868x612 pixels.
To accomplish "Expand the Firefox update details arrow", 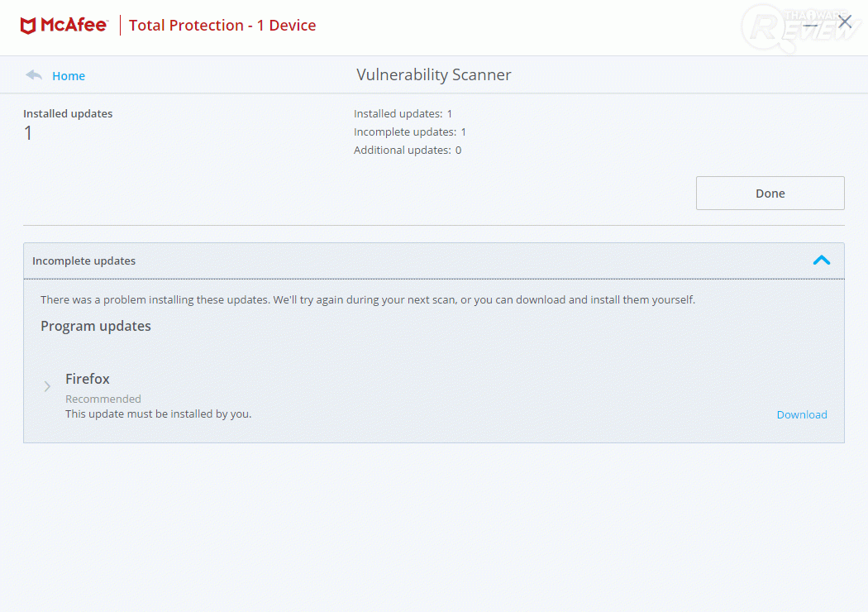I will pos(48,386).
